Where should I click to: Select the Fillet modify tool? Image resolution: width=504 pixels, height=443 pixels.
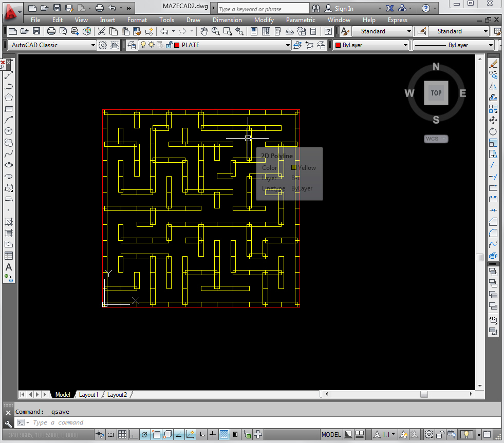493,233
